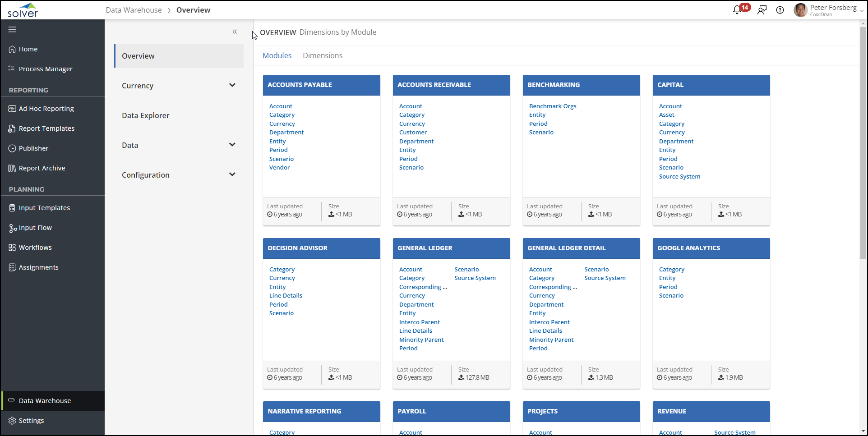The width and height of the screenshot is (868, 436).
Task: Open Input Flow in sidebar
Action: tap(35, 228)
